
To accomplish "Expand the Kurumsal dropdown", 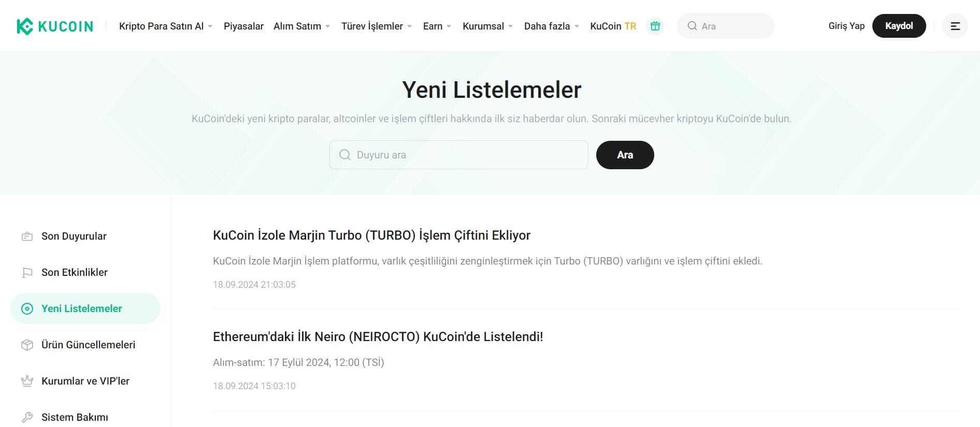I will [x=487, y=26].
